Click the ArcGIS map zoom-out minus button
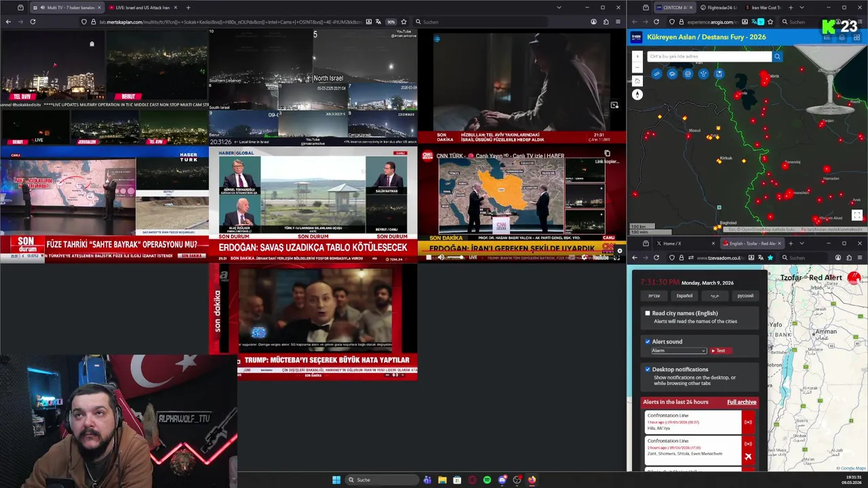The height and width of the screenshot is (488, 868). pos(637,67)
